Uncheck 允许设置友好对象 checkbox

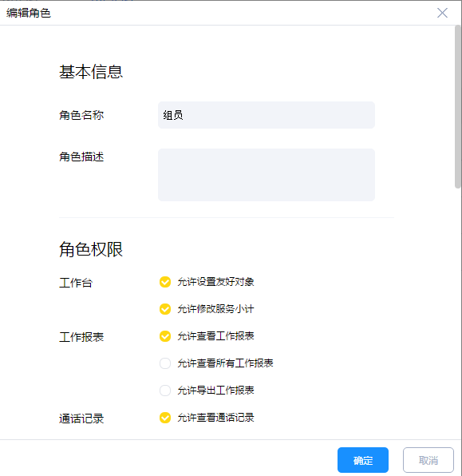point(165,282)
